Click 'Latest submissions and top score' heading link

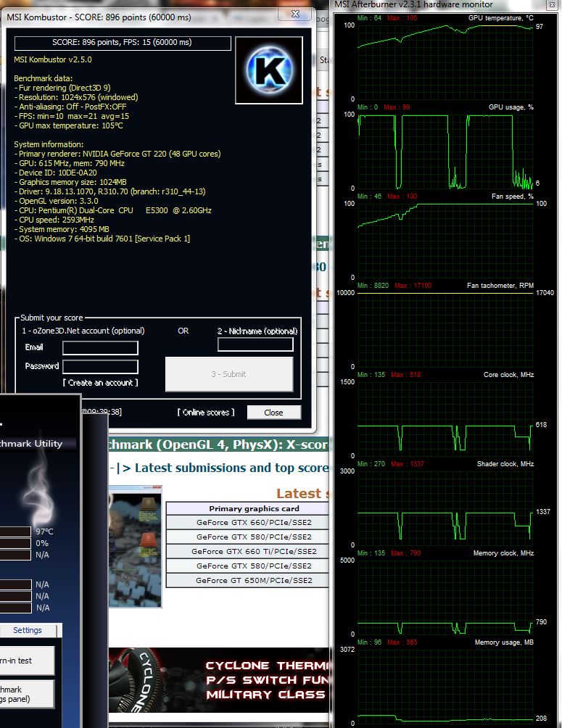point(232,468)
